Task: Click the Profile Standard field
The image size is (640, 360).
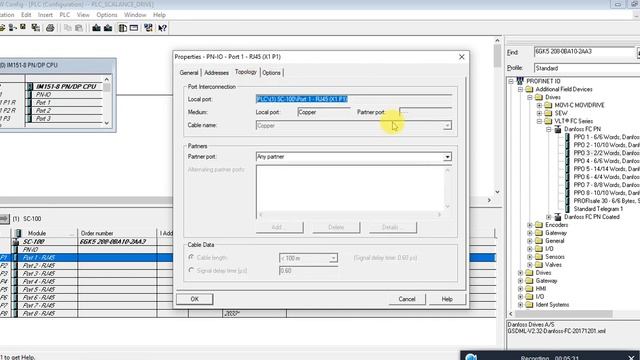Action: point(587,68)
